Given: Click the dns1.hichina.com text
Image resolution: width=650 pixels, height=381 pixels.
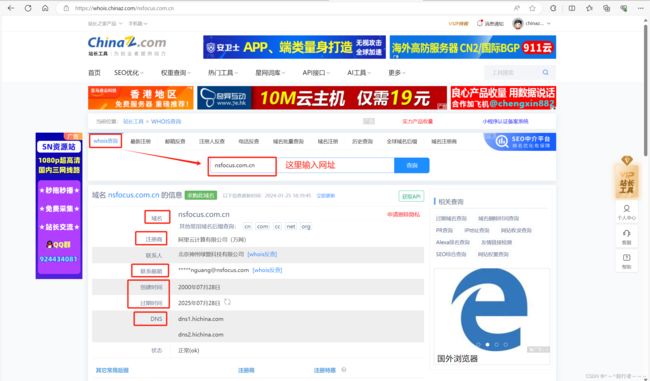Looking at the screenshot, I should pyautogui.click(x=201, y=319).
